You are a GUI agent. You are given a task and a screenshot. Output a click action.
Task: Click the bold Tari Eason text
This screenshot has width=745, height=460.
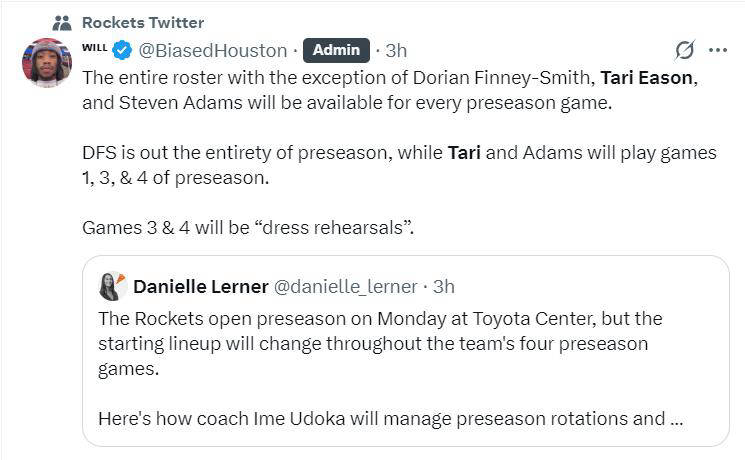pos(648,77)
